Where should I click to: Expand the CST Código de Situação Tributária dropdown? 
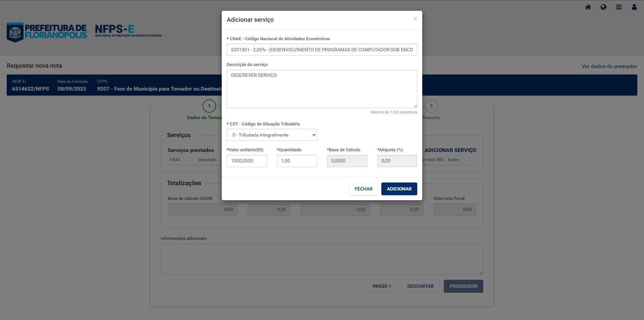(x=272, y=135)
